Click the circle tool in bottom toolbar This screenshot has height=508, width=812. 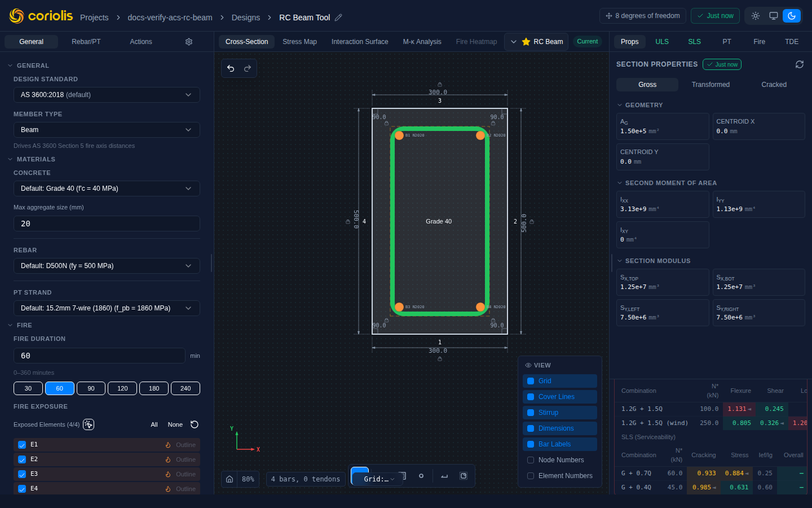point(421,476)
